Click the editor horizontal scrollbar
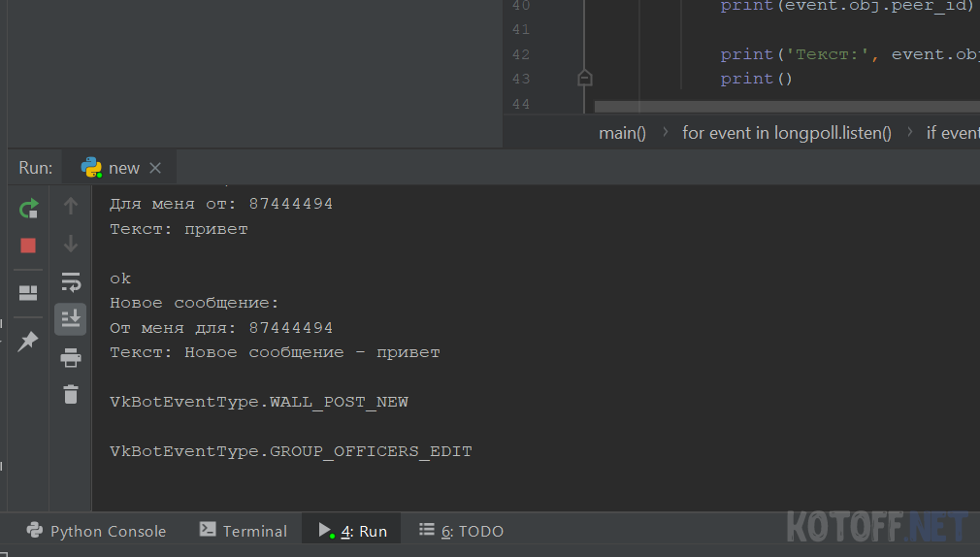The width and height of the screenshot is (980, 557). click(786, 105)
